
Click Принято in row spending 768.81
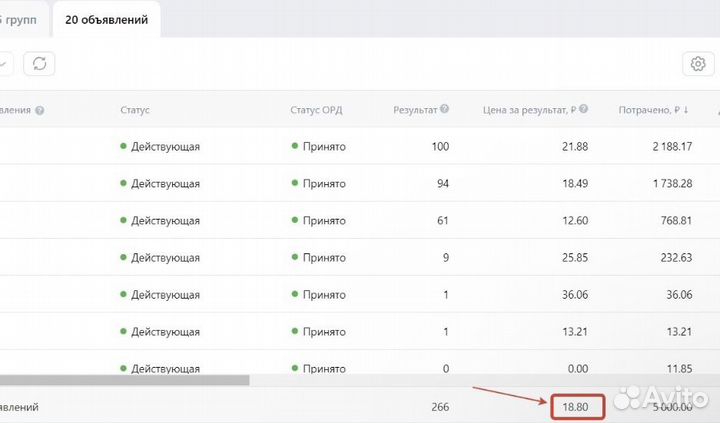pos(319,220)
